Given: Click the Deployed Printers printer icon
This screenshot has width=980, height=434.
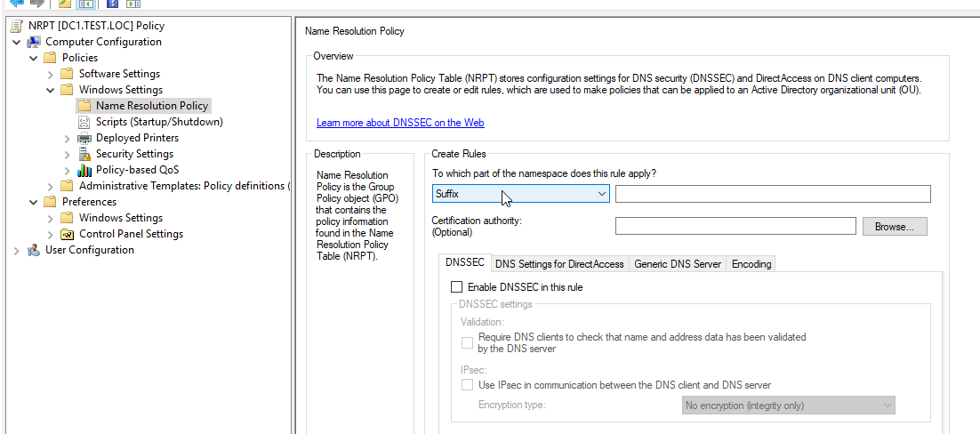Looking at the screenshot, I should (x=84, y=138).
